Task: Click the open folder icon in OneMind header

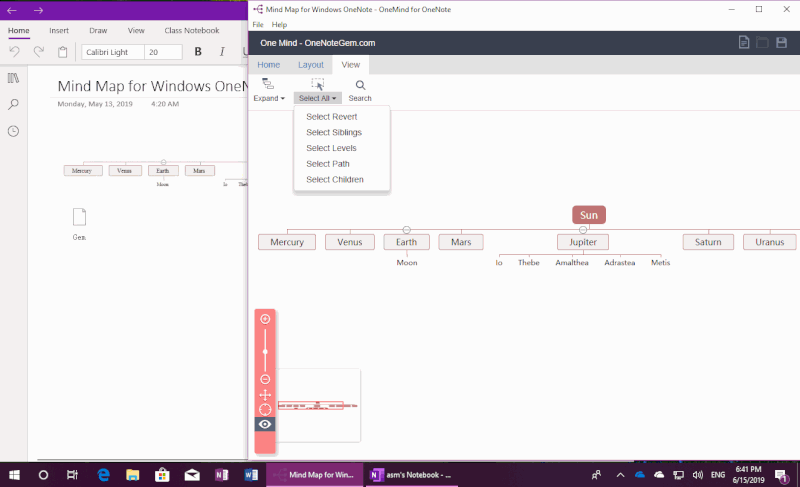Action: (x=762, y=42)
